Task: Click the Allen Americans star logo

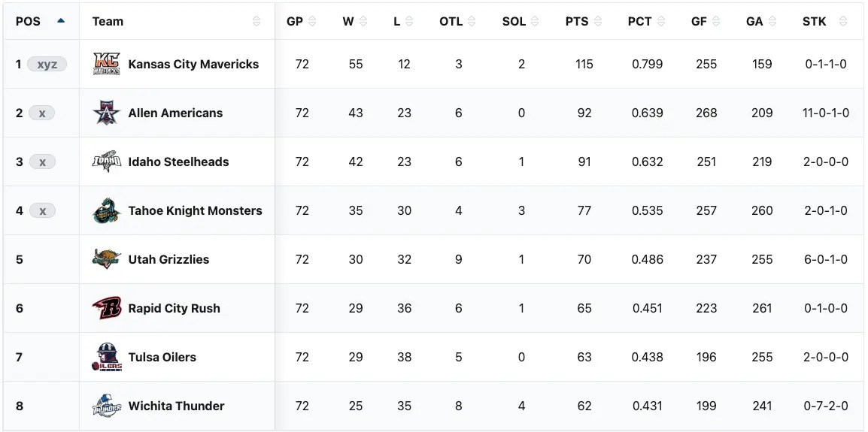Action: click(106, 113)
